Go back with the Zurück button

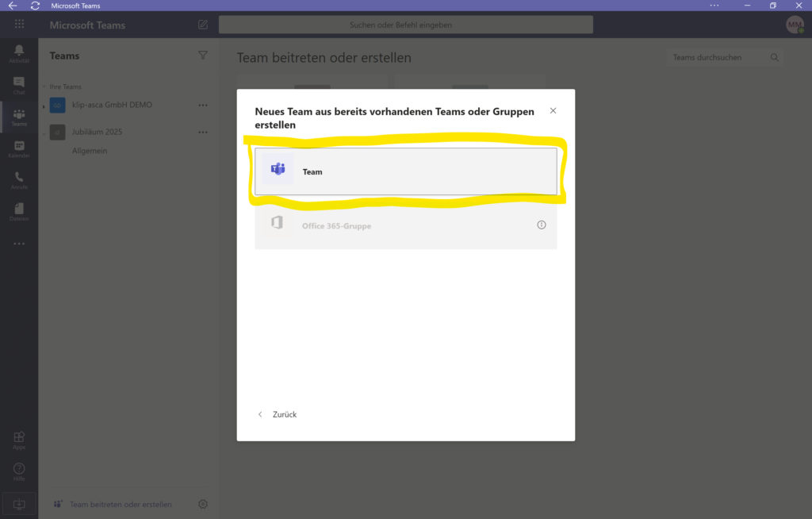(278, 414)
